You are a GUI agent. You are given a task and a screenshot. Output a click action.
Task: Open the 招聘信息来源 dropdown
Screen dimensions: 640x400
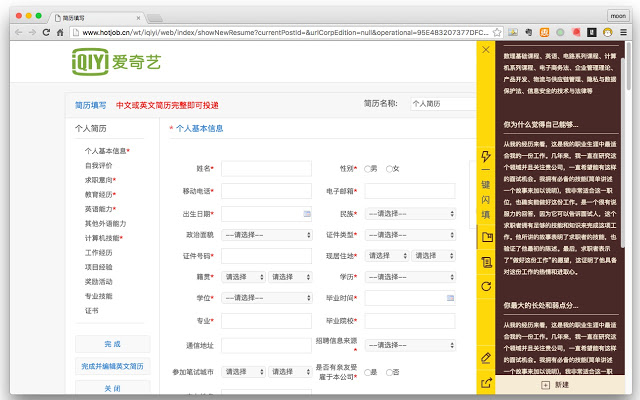pyautogui.click(x=410, y=345)
